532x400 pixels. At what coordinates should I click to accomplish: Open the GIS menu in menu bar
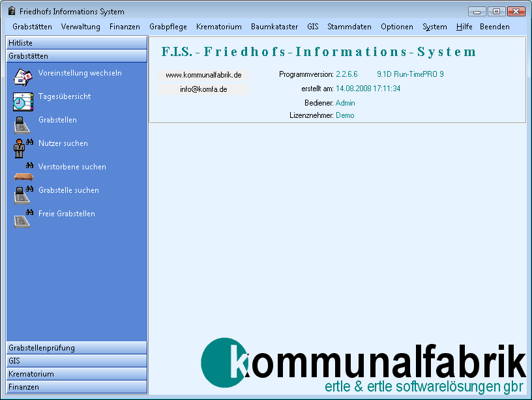313,27
